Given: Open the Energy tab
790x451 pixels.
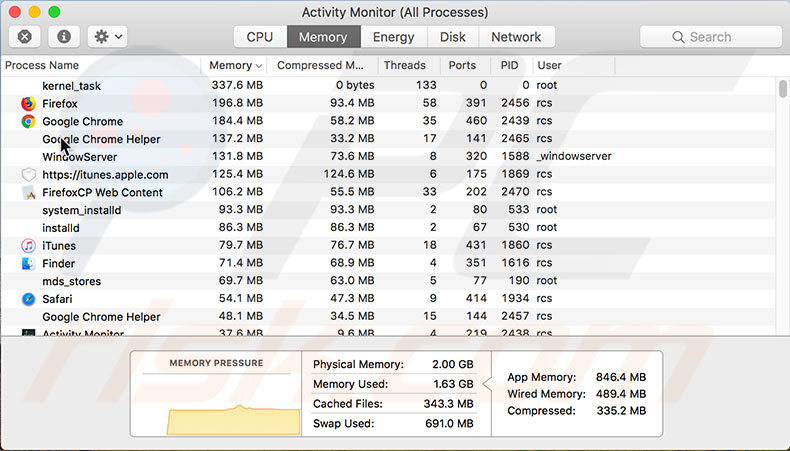Looking at the screenshot, I should point(393,37).
